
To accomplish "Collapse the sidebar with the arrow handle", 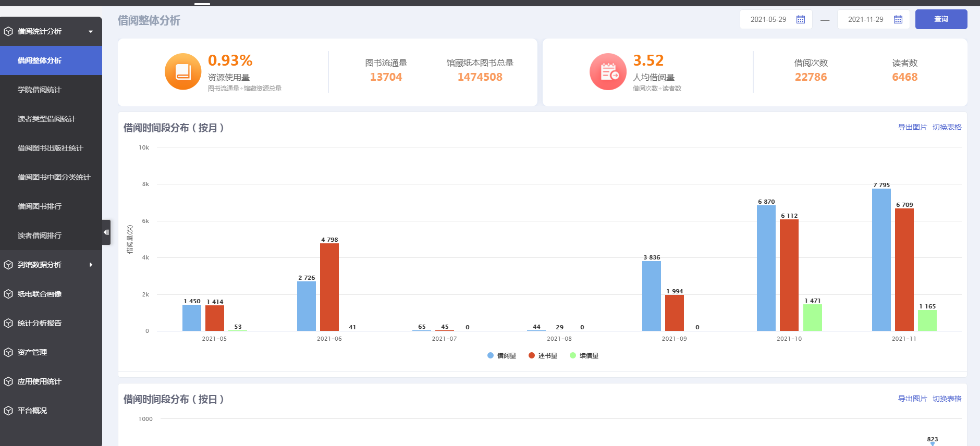I will [106, 232].
